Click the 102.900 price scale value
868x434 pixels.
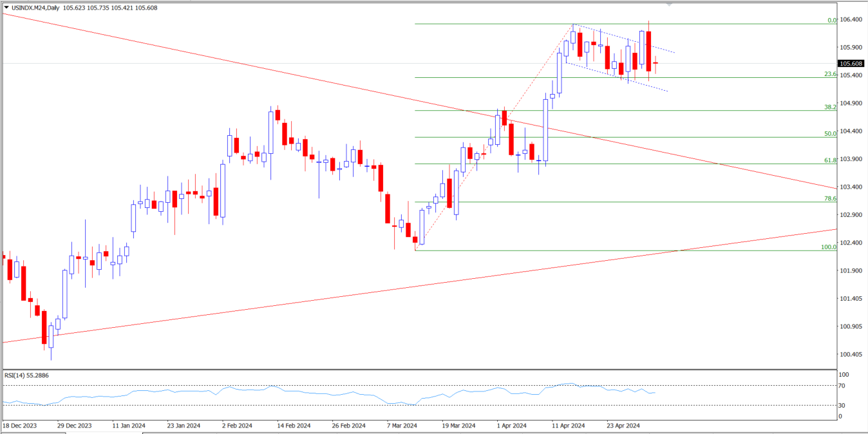click(x=851, y=215)
